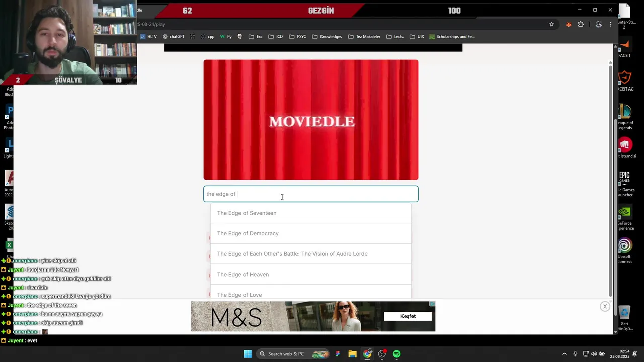Open the cpp bookmark
The image size is (644, 362).
click(x=207, y=36)
